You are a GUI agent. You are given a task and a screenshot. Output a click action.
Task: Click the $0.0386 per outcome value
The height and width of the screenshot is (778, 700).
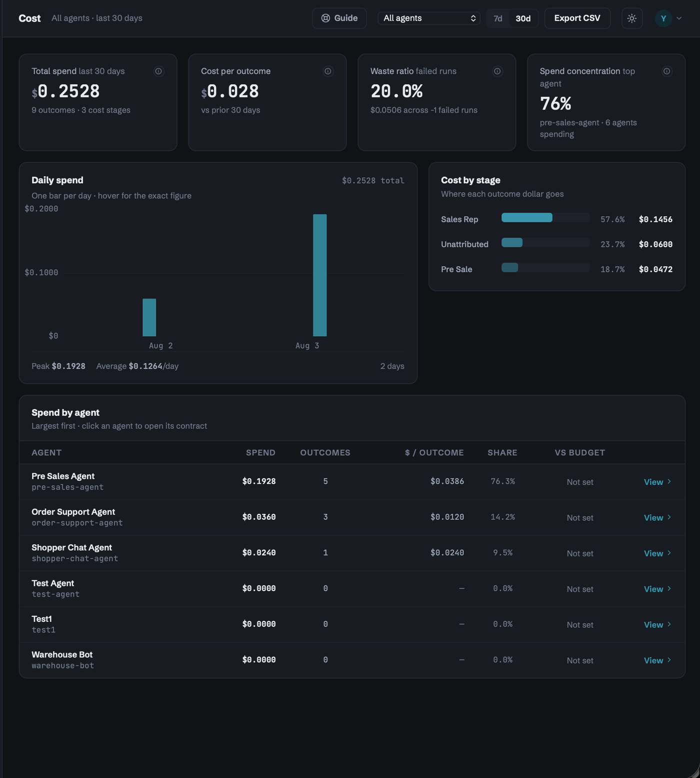click(447, 481)
